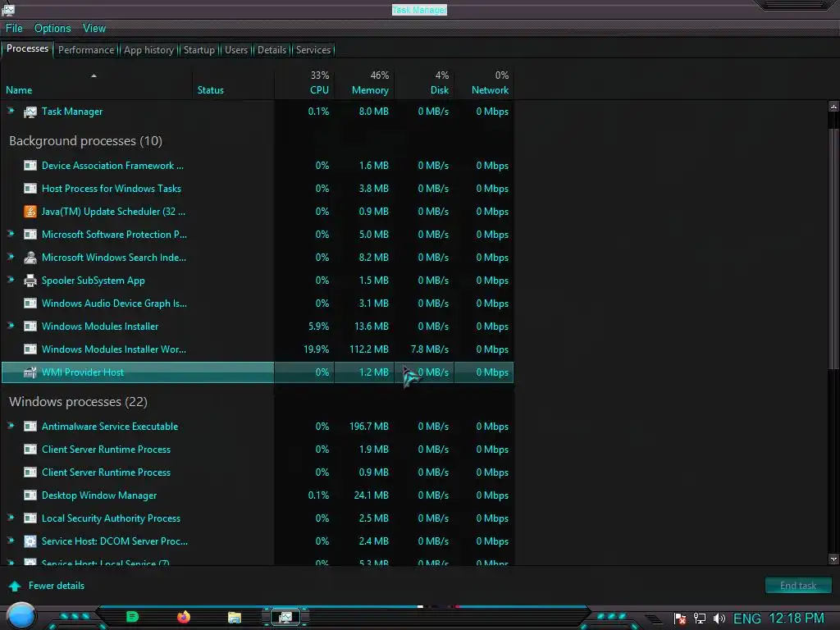Viewport: 840px width, 630px height.
Task: Open the File menu
Action: [x=14, y=29]
